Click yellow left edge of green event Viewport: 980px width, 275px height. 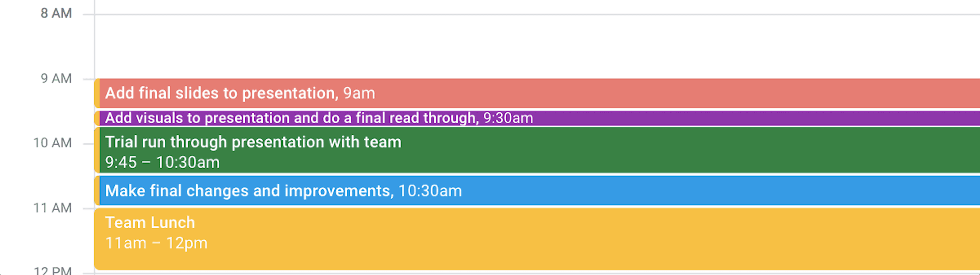(97, 150)
